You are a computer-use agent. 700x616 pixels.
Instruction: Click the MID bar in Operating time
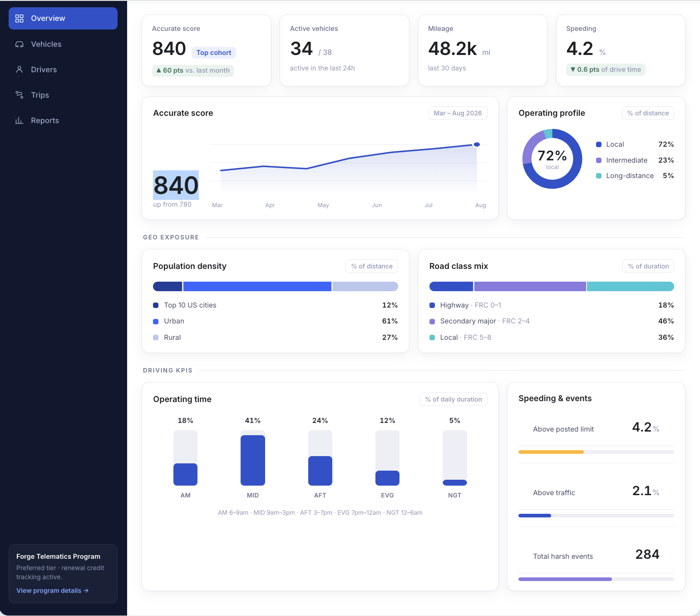253,460
